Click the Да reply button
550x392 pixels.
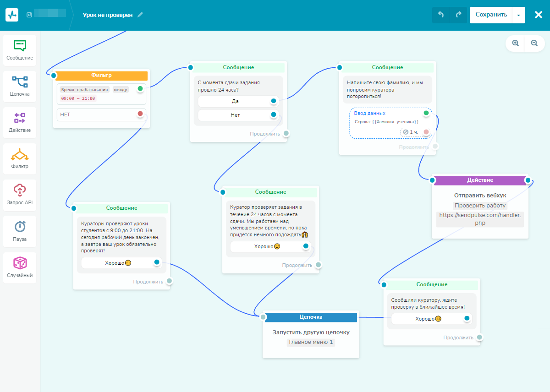click(235, 101)
